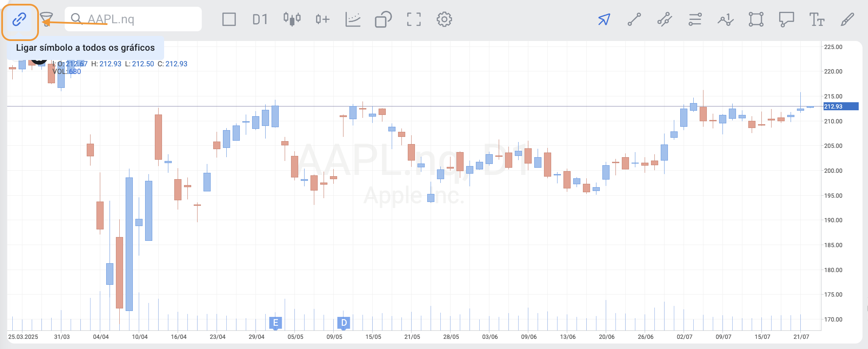
Task: Click the 200.00 price axis label
Action: (x=833, y=171)
